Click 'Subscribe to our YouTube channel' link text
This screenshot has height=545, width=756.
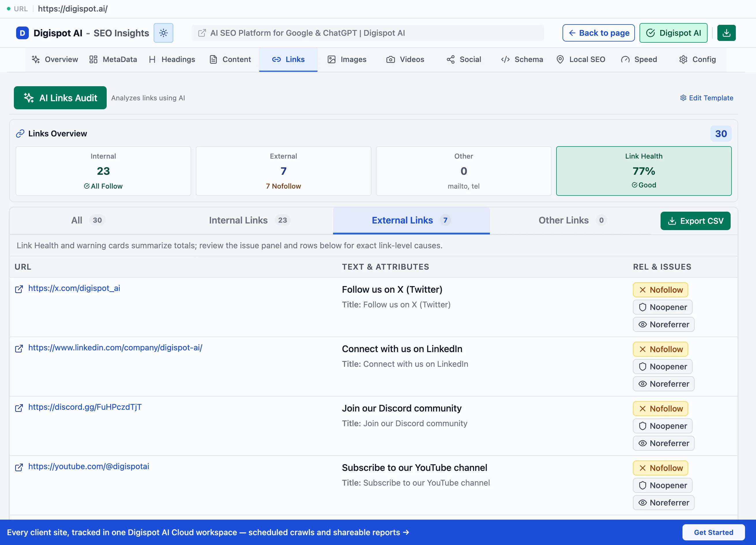tap(414, 468)
